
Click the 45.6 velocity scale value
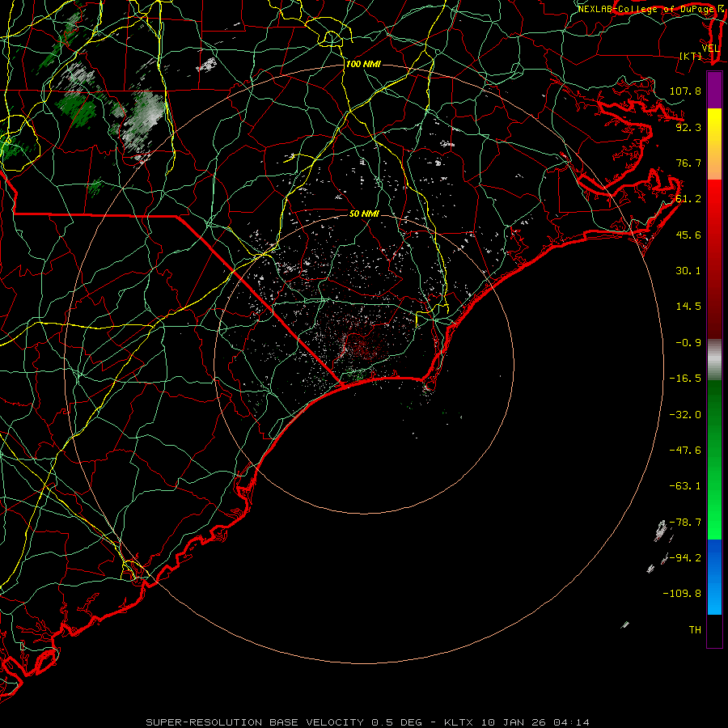pos(688,235)
